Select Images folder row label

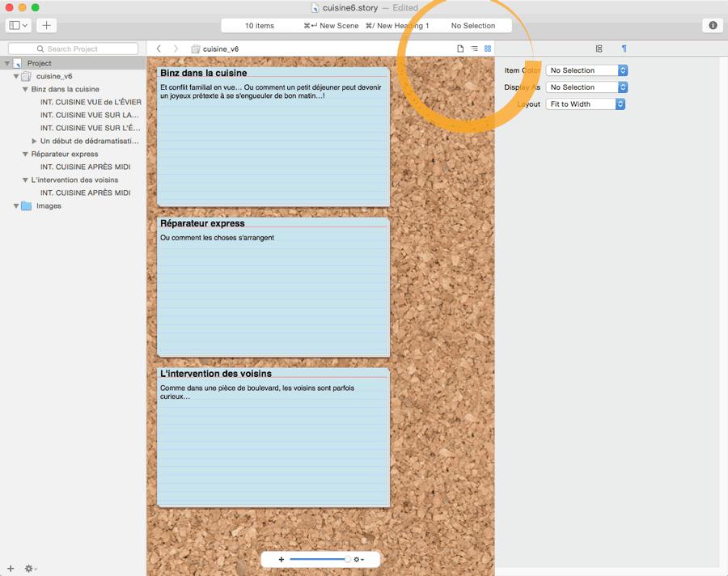49,205
